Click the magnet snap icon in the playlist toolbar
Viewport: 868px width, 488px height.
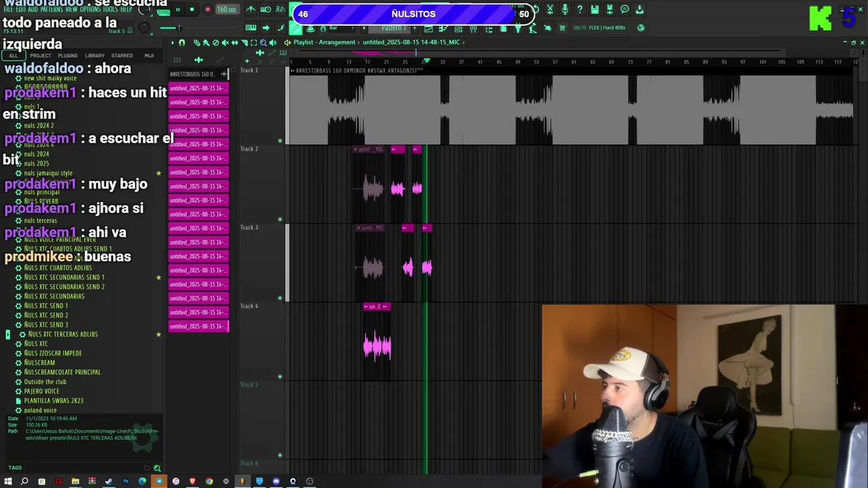coord(182,43)
